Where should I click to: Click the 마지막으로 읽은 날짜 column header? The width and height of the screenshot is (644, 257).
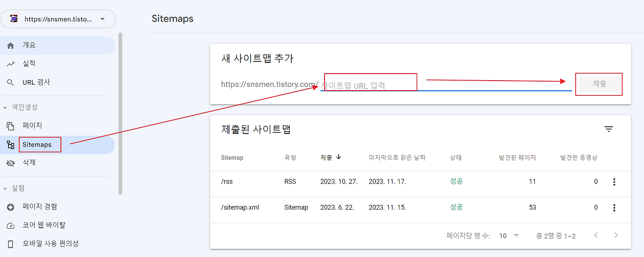[397, 158]
